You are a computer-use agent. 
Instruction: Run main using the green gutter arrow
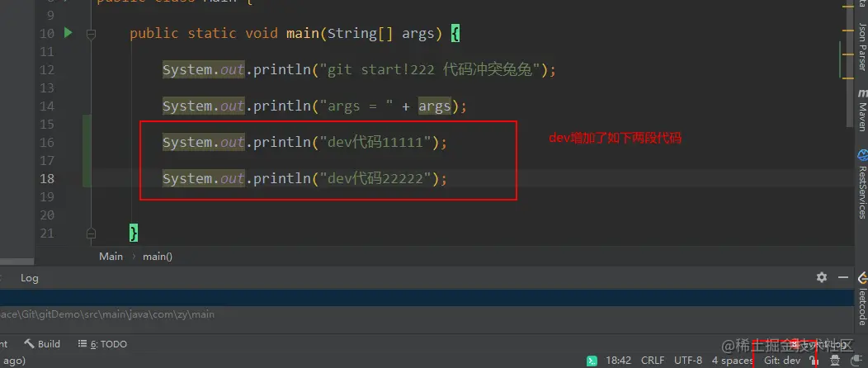pyautogui.click(x=68, y=33)
